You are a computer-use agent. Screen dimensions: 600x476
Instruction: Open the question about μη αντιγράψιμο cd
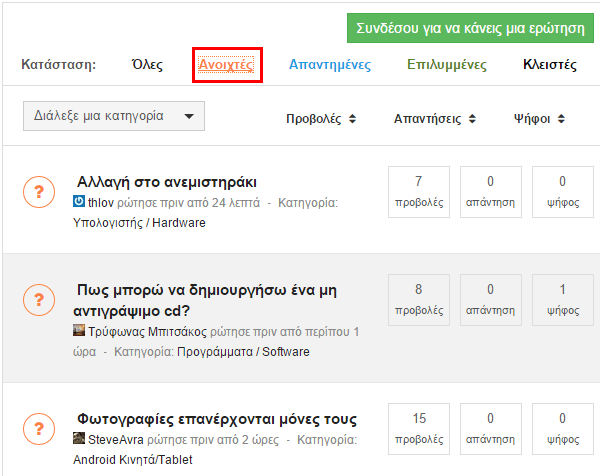205,300
